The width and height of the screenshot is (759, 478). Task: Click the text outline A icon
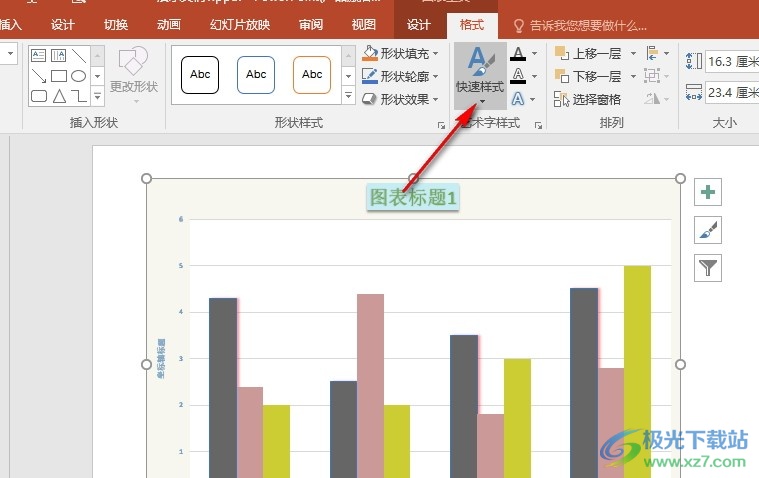pyautogui.click(x=518, y=76)
